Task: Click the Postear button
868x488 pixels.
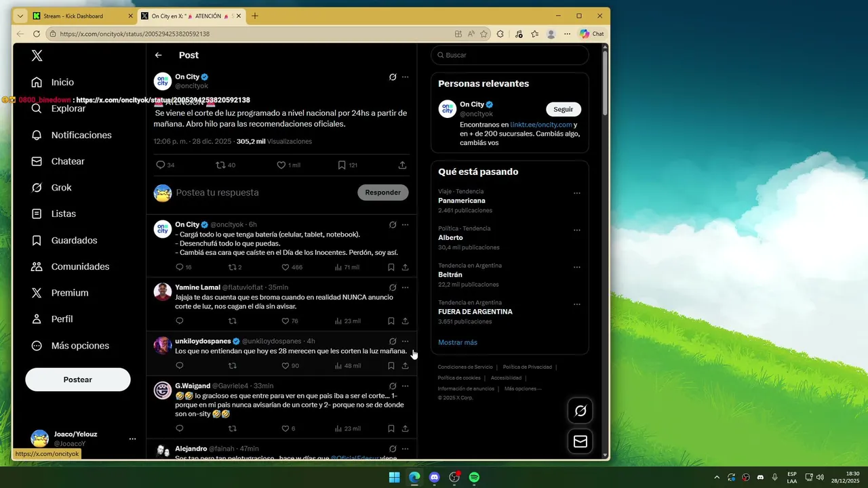Action: click(x=78, y=380)
